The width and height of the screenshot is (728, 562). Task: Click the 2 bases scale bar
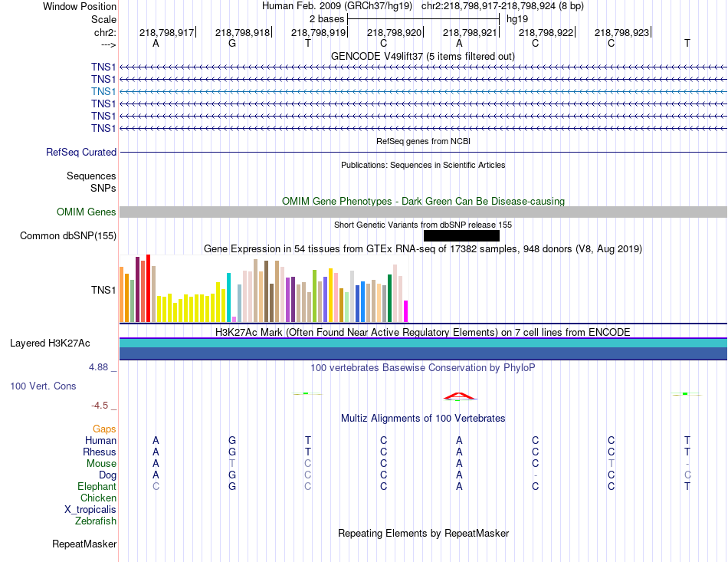423,19
